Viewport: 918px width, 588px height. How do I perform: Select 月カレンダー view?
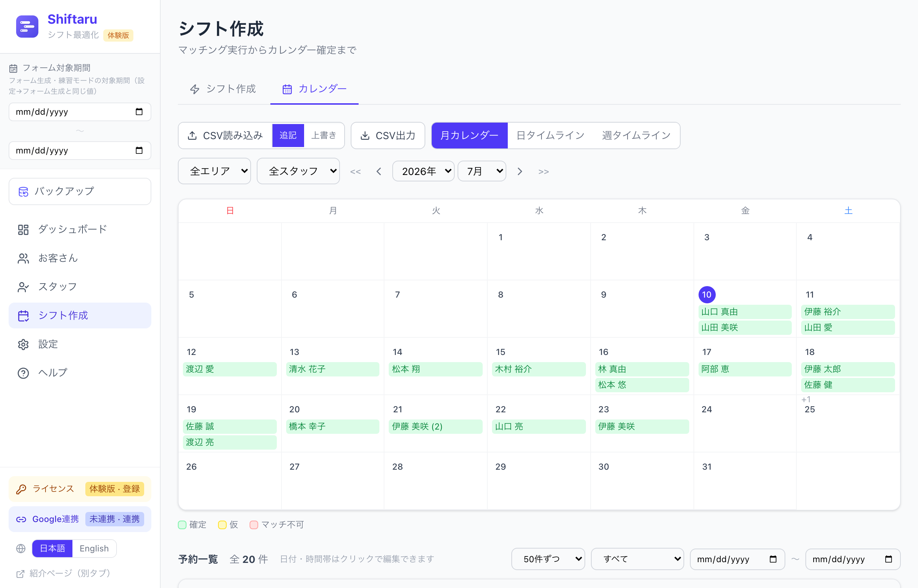click(x=469, y=136)
